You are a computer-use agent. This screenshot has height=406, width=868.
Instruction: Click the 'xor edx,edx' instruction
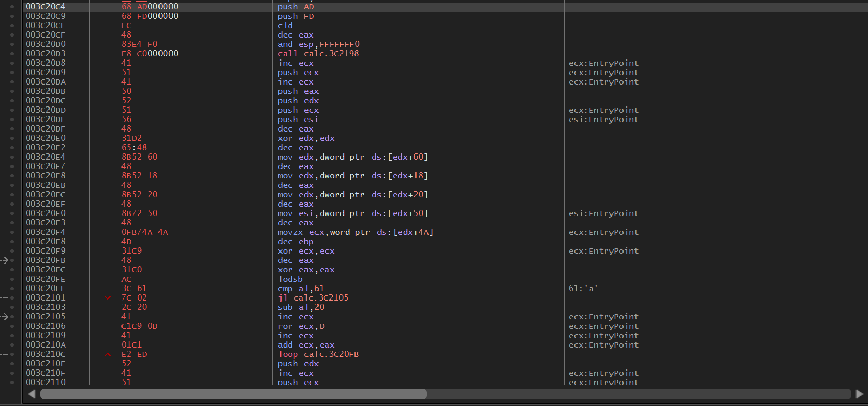[x=306, y=138]
